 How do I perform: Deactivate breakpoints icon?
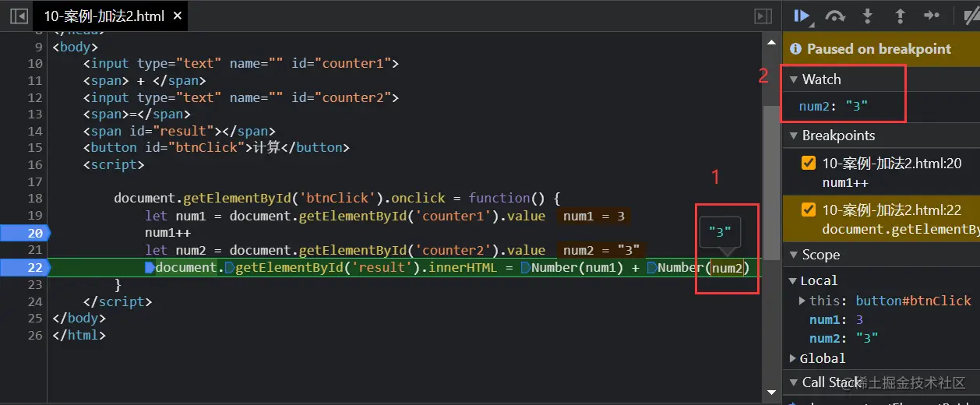(971, 16)
